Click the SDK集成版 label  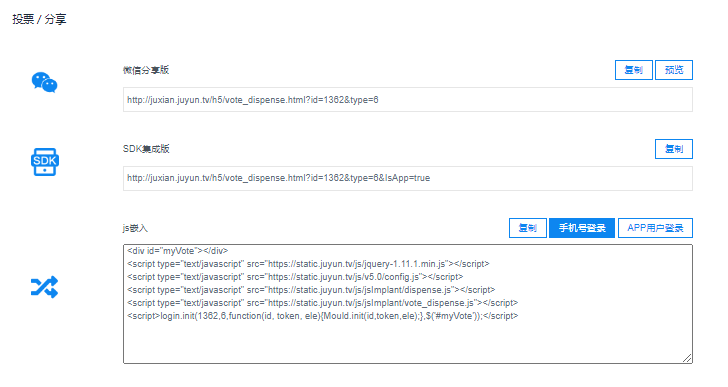(x=146, y=149)
